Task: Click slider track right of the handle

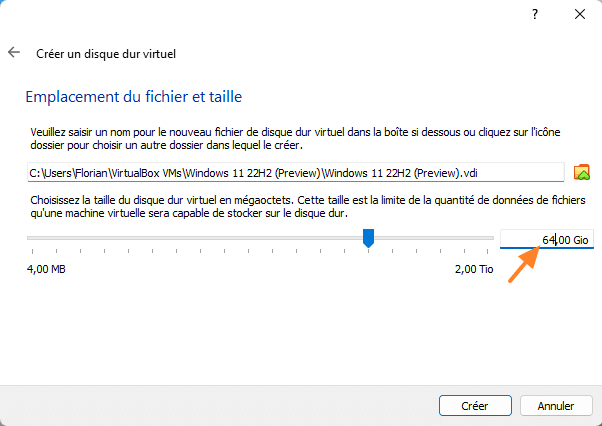Action: point(430,238)
